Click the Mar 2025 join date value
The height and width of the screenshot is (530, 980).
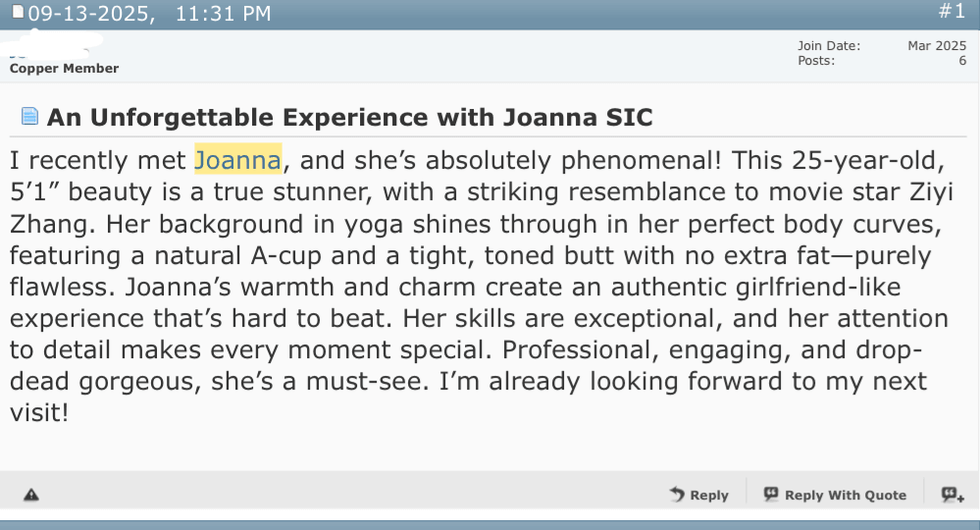[x=937, y=46]
